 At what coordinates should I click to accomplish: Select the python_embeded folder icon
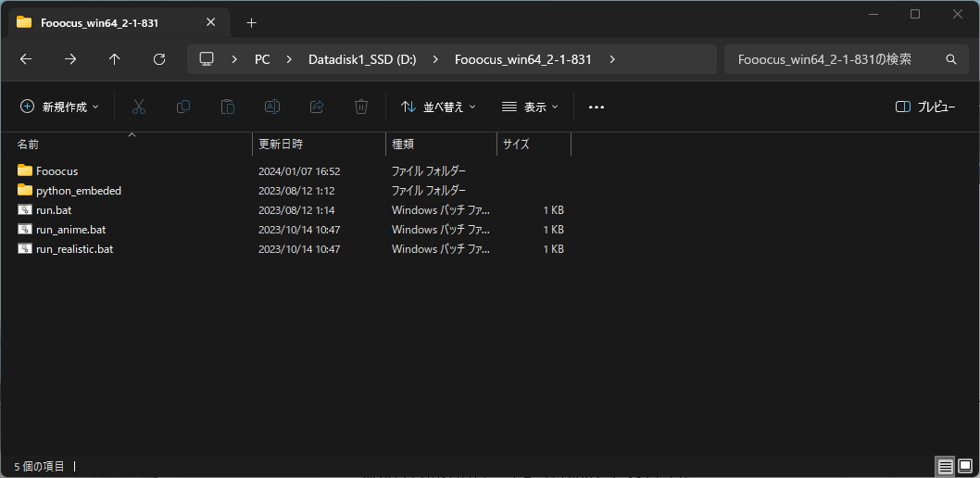[x=25, y=190]
